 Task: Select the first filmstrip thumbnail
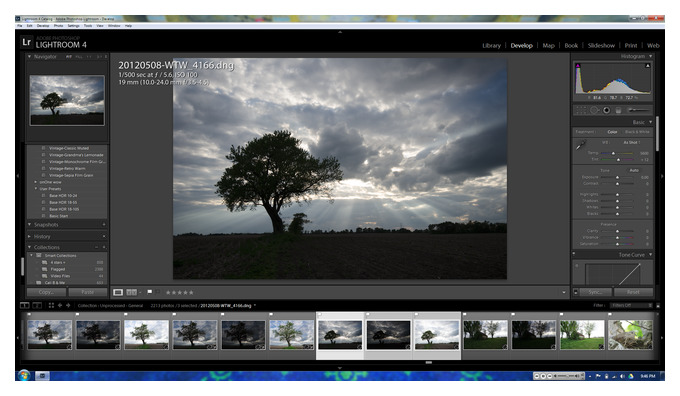point(50,334)
